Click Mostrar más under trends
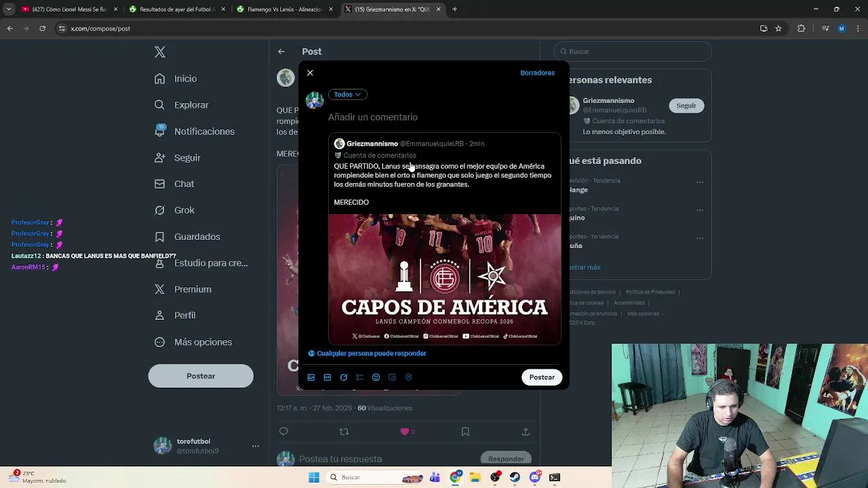This screenshot has height=488, width=868. click(585, 267)
